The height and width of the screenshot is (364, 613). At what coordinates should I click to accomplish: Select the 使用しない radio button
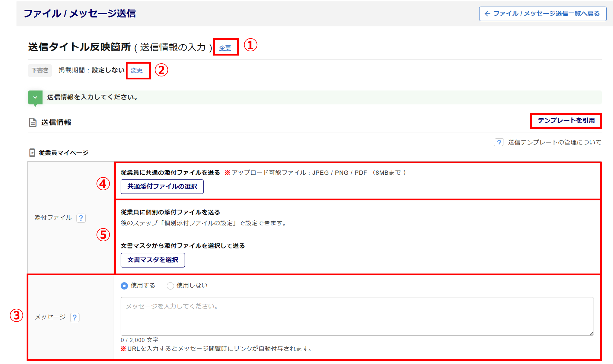coord(170,286)
